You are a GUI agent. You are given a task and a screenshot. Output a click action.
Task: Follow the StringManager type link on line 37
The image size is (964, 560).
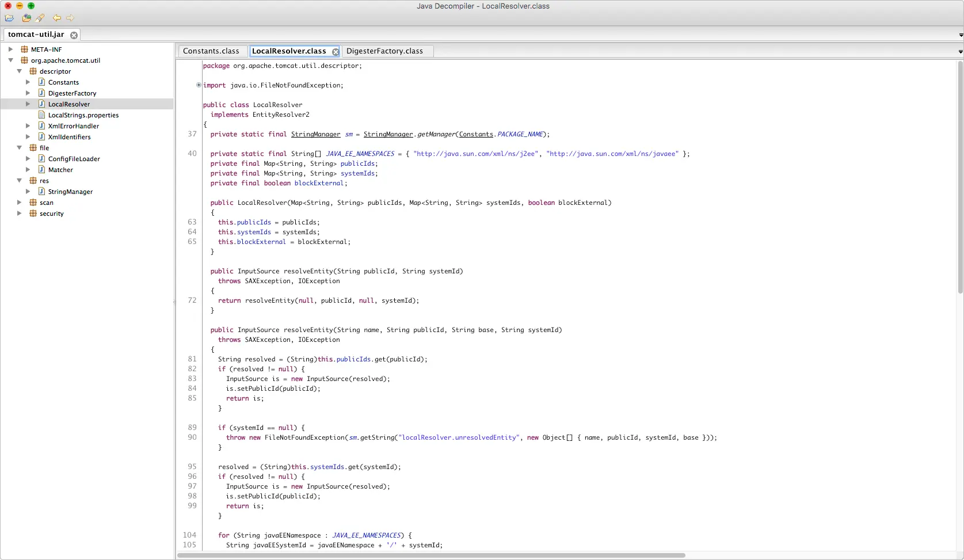(315, 134)
